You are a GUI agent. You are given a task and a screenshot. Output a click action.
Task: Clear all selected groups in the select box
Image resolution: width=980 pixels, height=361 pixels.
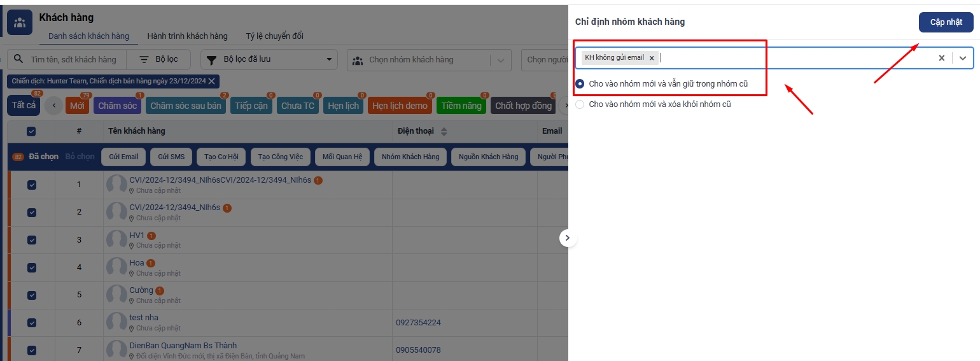(x=941, y=58)
